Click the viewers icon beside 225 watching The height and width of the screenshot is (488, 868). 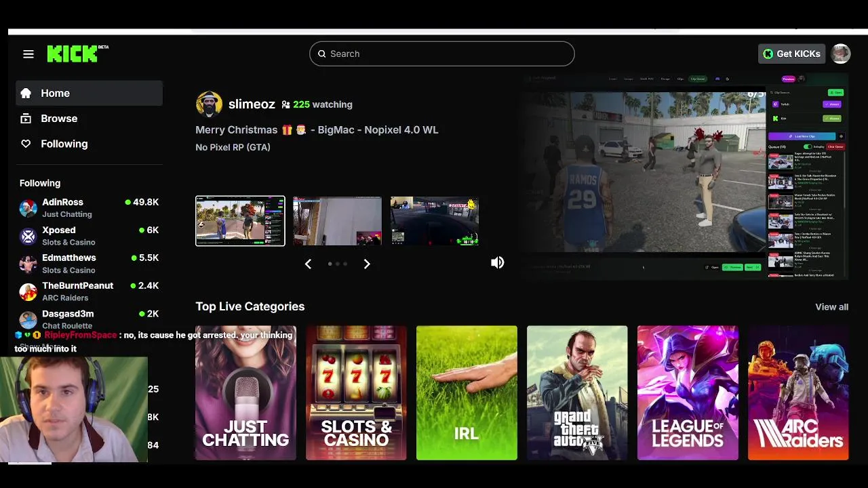point(285,104)
